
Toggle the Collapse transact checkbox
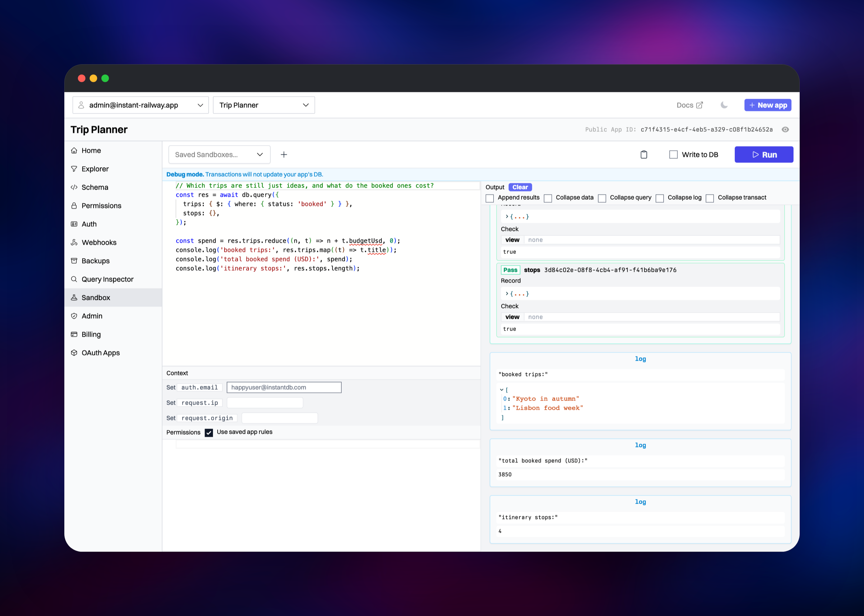(710, 198)
